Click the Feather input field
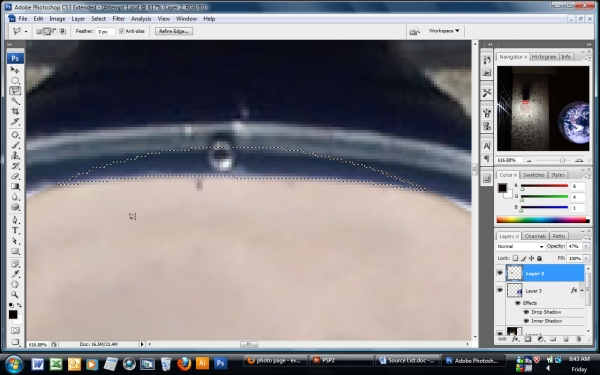Viewport: 600px width, 375px height. pos(105,31)
